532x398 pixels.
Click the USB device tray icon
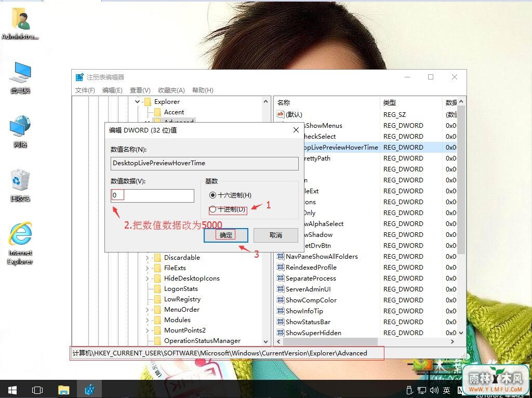[x=409, y=390]
